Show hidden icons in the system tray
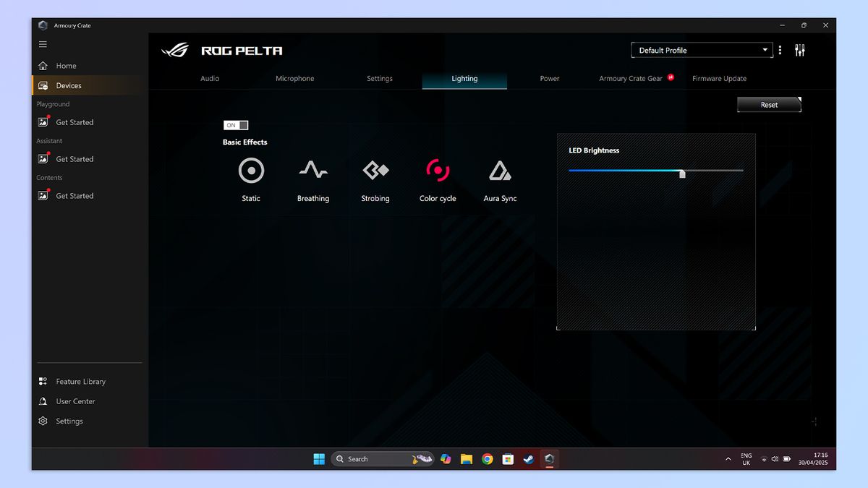Viewport: 868px width, 488px height. (x=728, y=458)
